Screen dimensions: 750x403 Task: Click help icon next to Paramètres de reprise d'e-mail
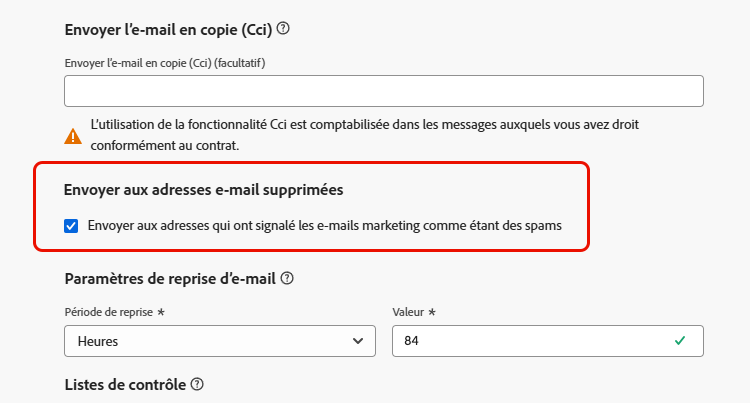pos(287,277)
